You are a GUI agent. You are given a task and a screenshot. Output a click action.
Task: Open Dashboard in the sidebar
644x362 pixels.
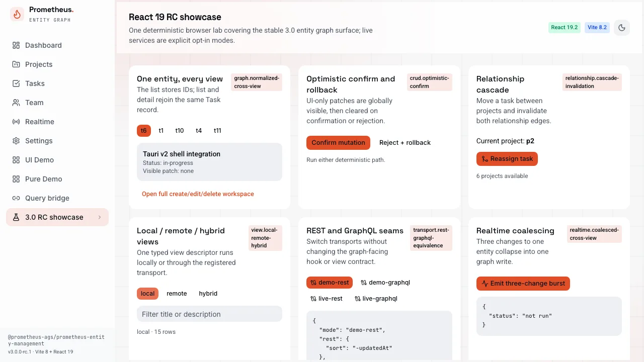(57, 45)
